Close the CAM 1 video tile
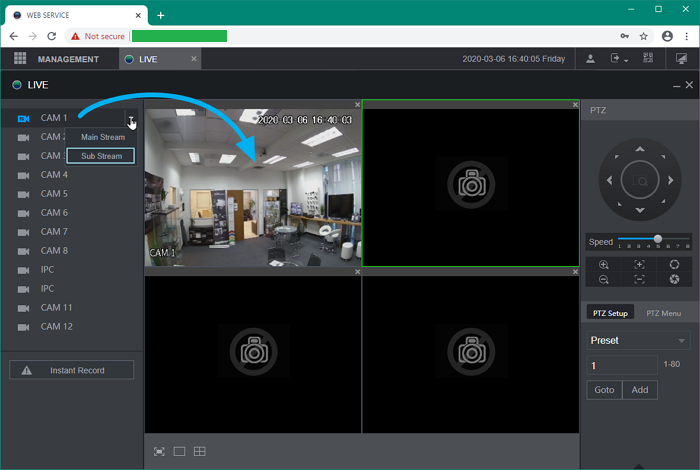Screen dimensions: 700x470 [x=357, y=104]
